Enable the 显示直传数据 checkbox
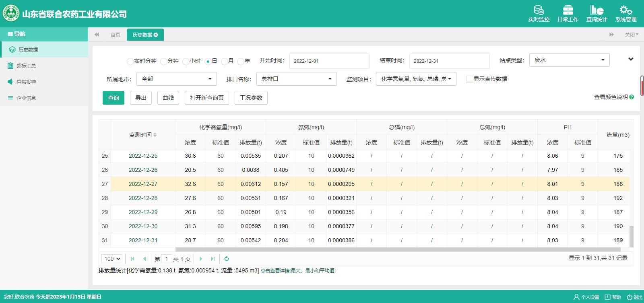Viewport: 644px width, 303px height. tap(469, 79)
